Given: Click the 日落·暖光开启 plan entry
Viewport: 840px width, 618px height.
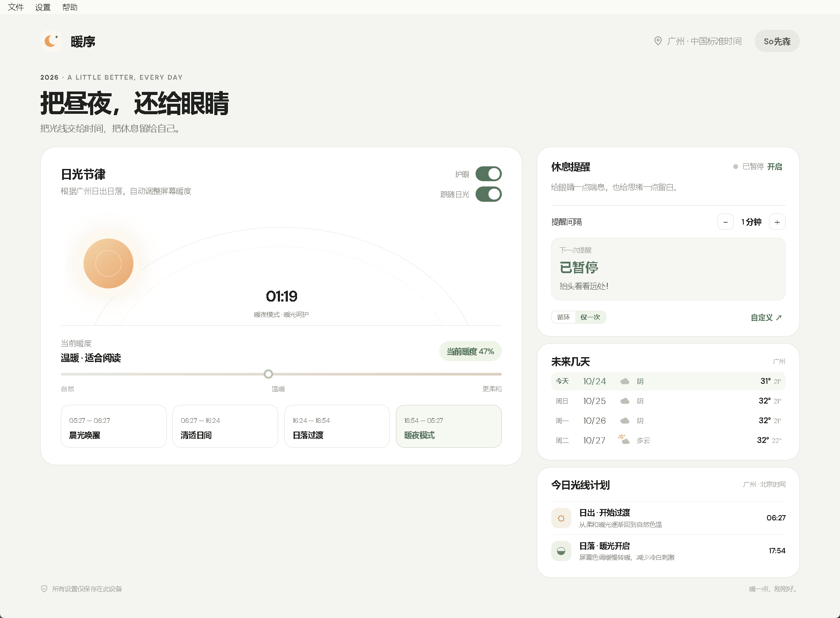Looking at the screenshot, I should (x=668, y=551).
